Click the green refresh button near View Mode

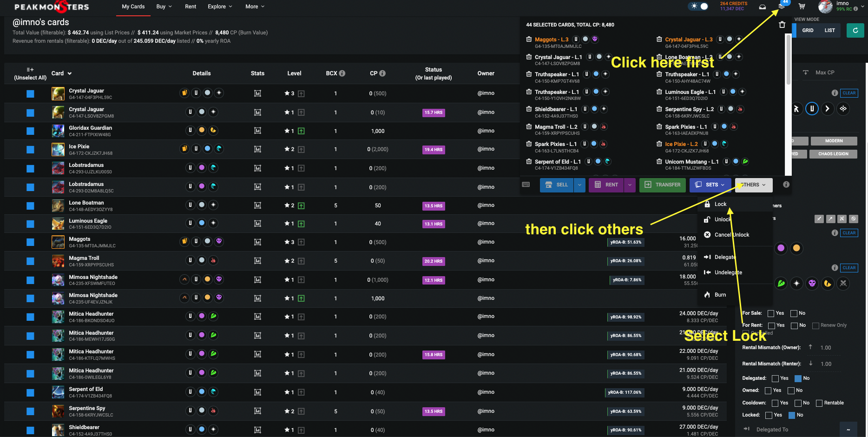tap(855, 30)
